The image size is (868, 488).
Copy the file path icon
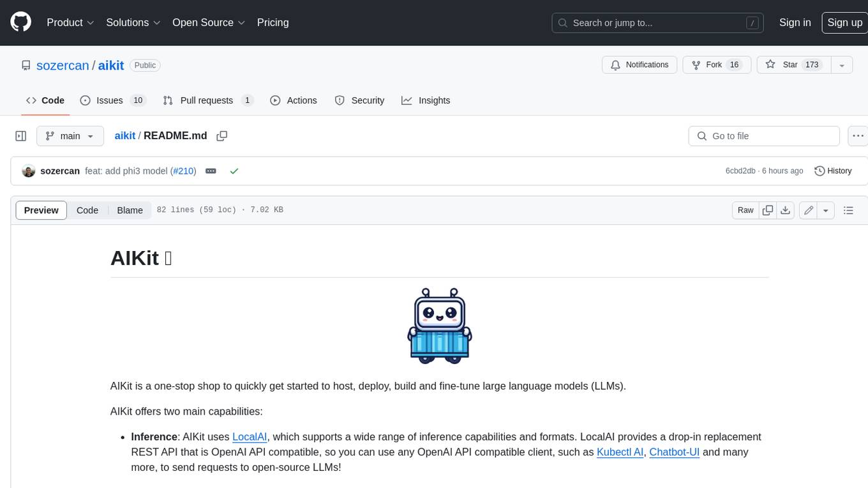pos(222,136)
